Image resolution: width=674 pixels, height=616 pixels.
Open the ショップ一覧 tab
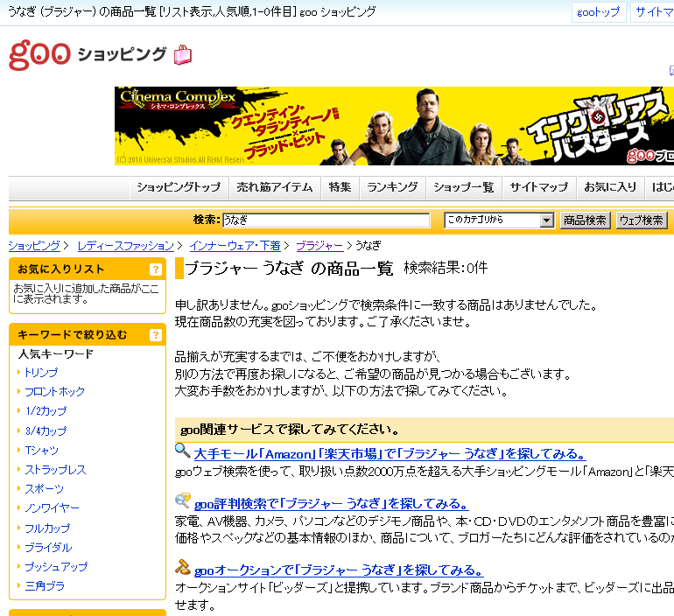point(464,188)
